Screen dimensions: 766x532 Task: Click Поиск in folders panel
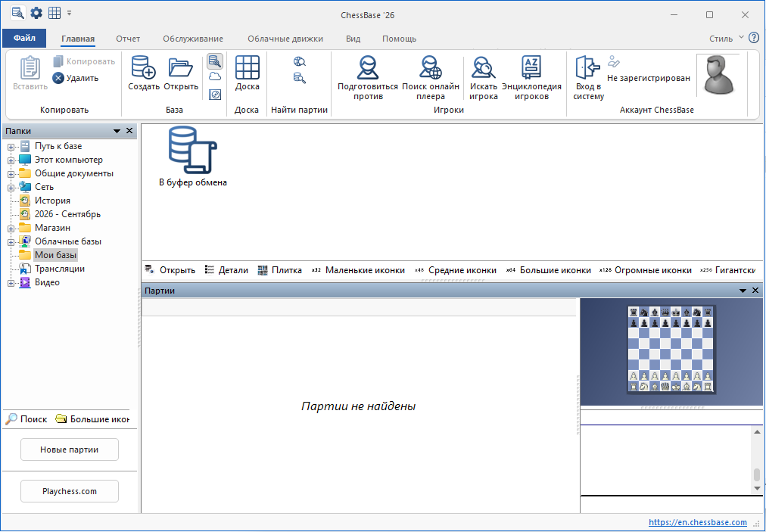pyautogui.click(x=26, y=419)
